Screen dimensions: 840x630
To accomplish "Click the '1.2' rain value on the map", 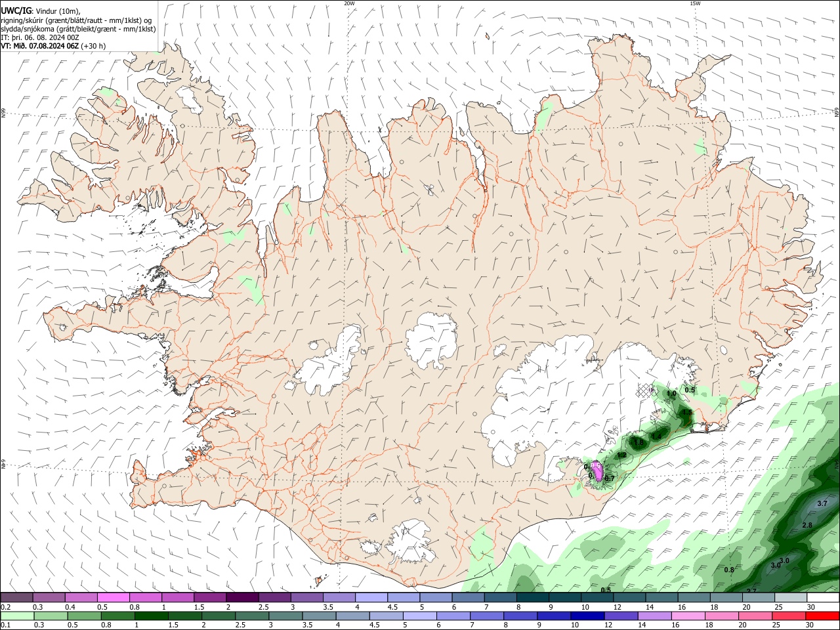I will coord(621,455).
